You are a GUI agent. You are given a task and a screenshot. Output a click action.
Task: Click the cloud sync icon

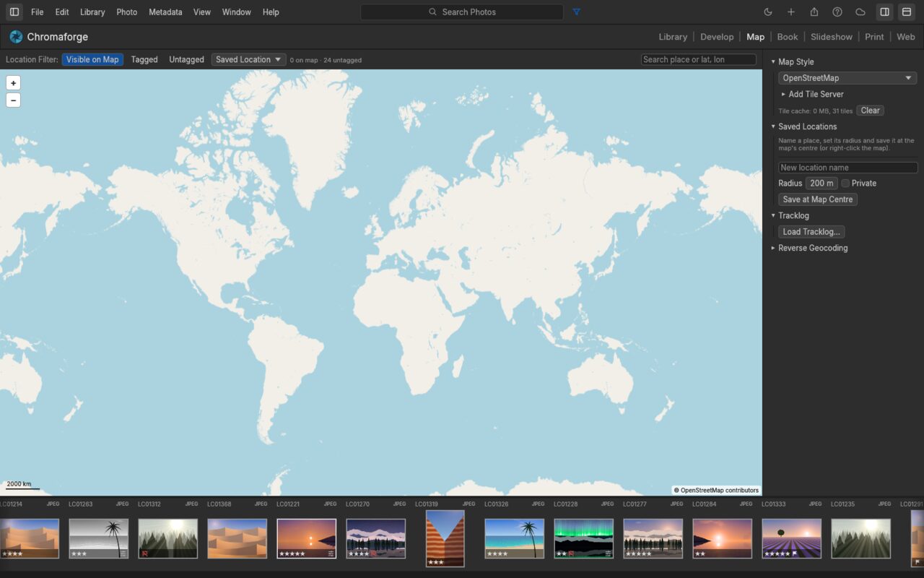click(x=860, y=12)
